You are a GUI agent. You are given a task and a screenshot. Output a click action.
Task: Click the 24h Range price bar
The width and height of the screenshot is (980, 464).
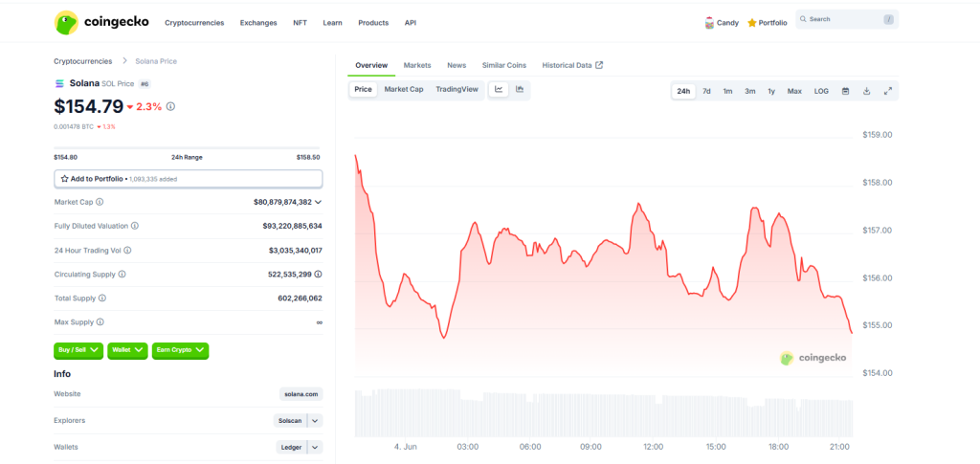click(x=188, y=148)
